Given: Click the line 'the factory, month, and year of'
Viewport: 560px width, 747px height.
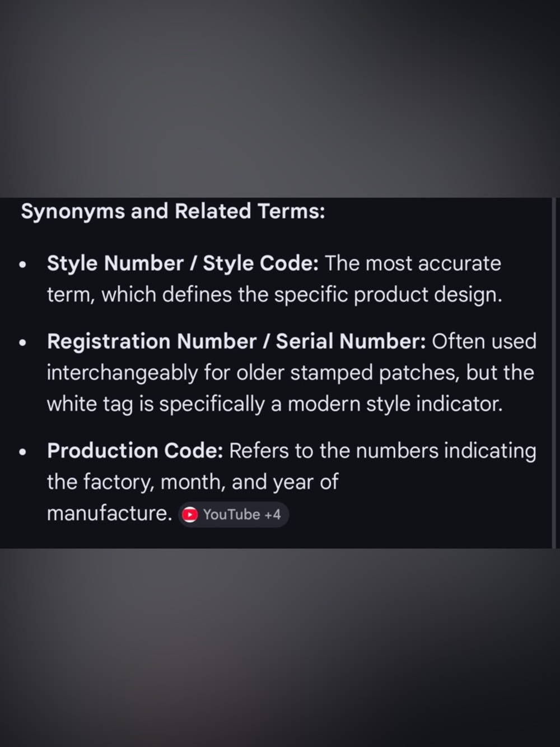Looking at the screenshot, I should click(193, 482).
